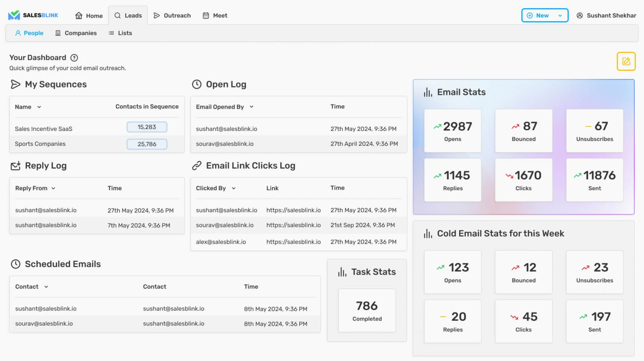The width and height of the screenshot is (644, 361).
Task: Click the Outreach paper-plane icon
Action: (157, 15)
